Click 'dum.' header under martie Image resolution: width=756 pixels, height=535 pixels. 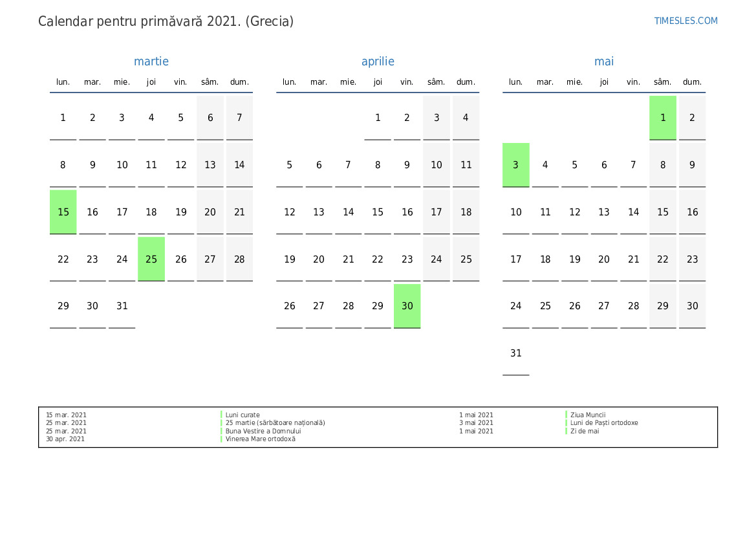tap(239, 82)
